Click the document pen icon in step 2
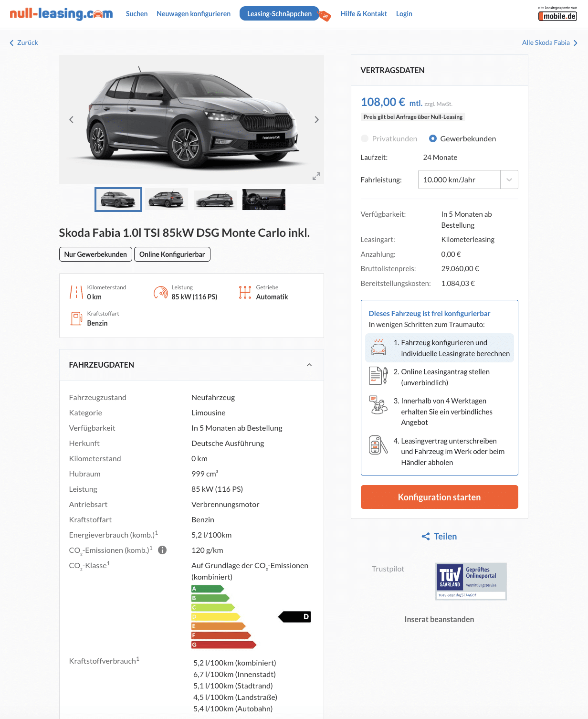The width and height of the screenshot is (588, 719). point(378,376)
